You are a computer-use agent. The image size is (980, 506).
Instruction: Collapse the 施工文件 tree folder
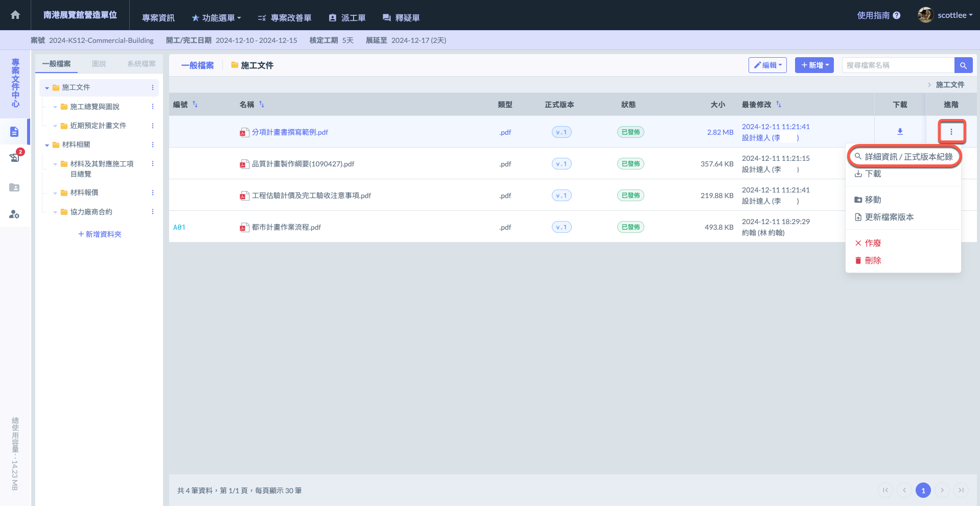click(47, 88)
